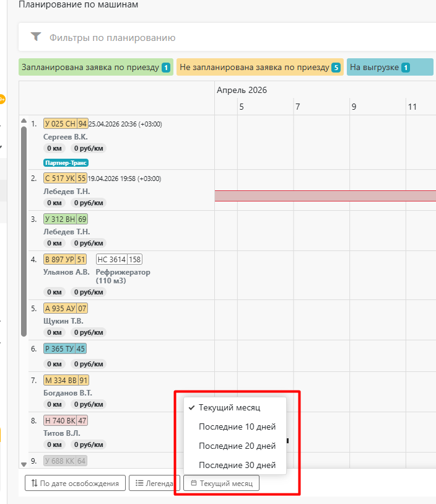Click driver name Ульянов А.В.
Screen dimensions: 436x504
pyautogui.click(x=66, y=272)
